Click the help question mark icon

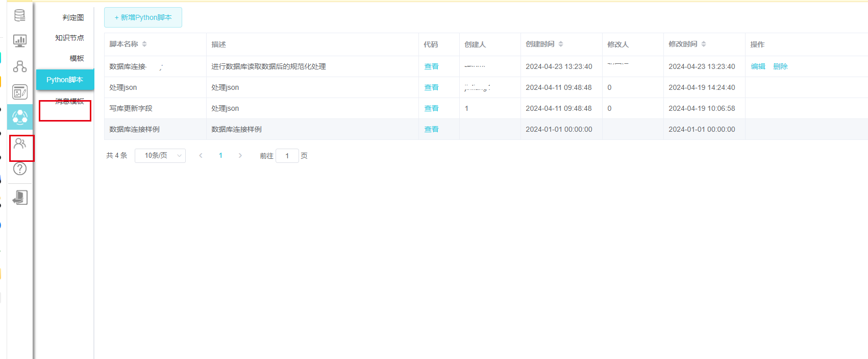[20, 169]
